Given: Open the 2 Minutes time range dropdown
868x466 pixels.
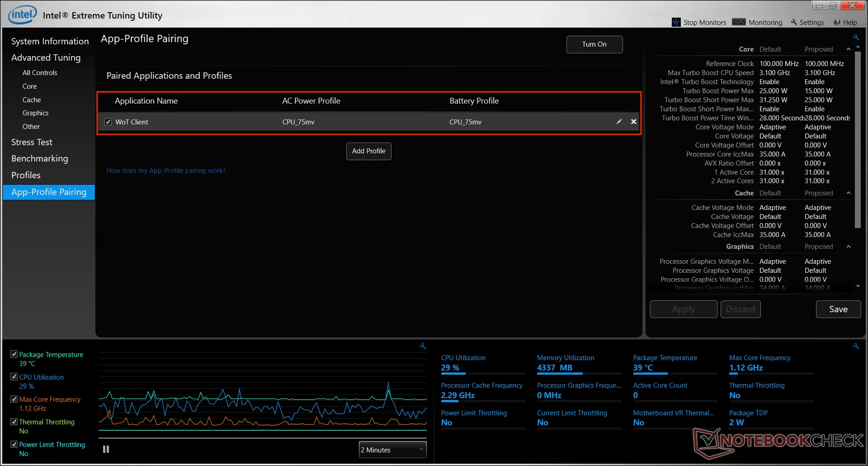Looking at the screenshot, I should [392, 450].
